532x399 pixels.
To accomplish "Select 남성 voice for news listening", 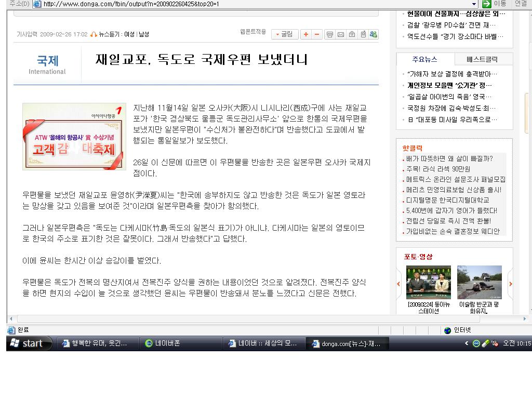I will [144, 34].
